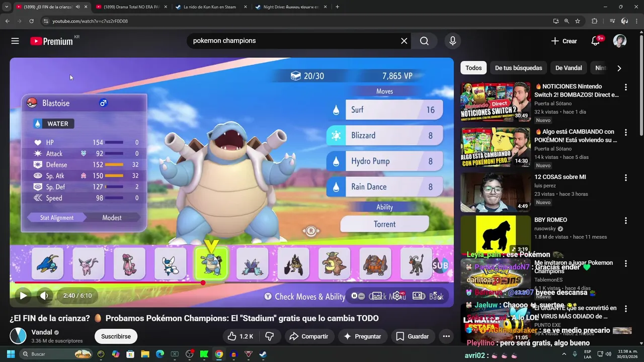Switch the player to theater mode
Viewport: 644px width, 362px height.
pos(418,296)
